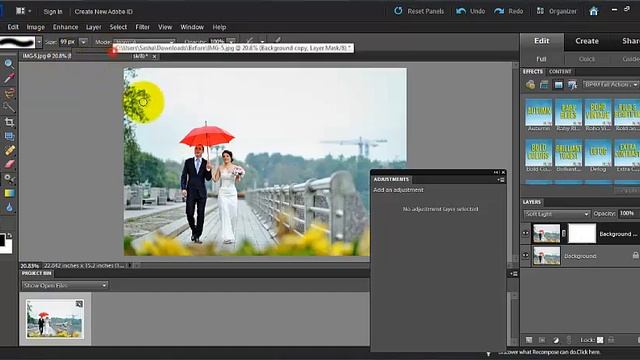This screenshot has height=360, width=640.
Task: Open the Soft Light blend mode dropdown
Action: pyautogui.click(x=557, y=214)
